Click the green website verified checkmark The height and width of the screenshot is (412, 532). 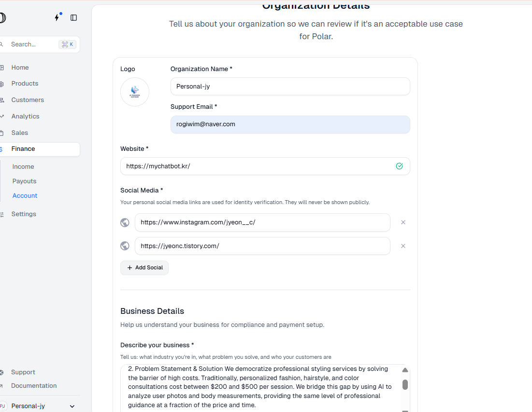399,166
